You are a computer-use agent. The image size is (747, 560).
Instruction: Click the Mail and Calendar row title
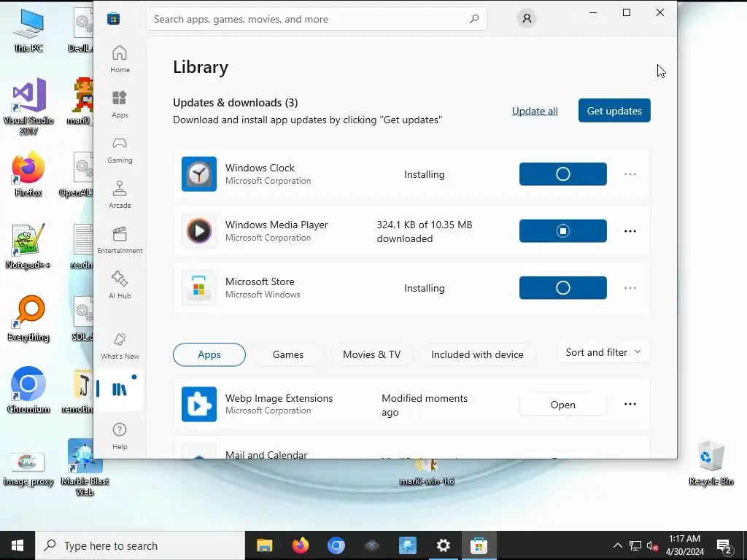tap(266, 455)
